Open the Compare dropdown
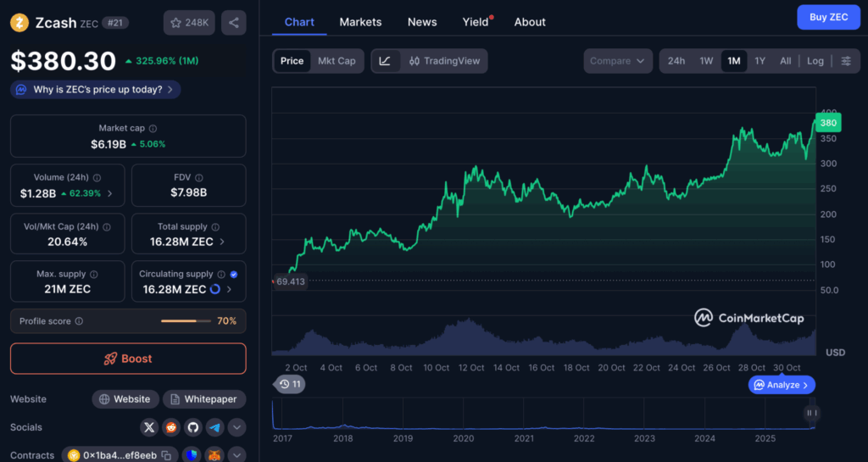Viewport: 868px width, 462px height. (618, 61)
